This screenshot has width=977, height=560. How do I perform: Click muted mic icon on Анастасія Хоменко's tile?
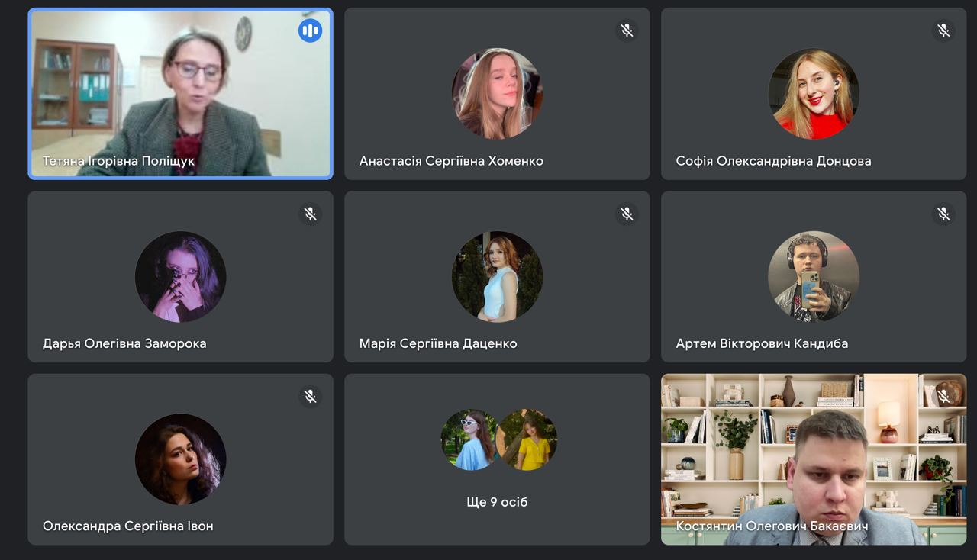[x=627, y=31]
